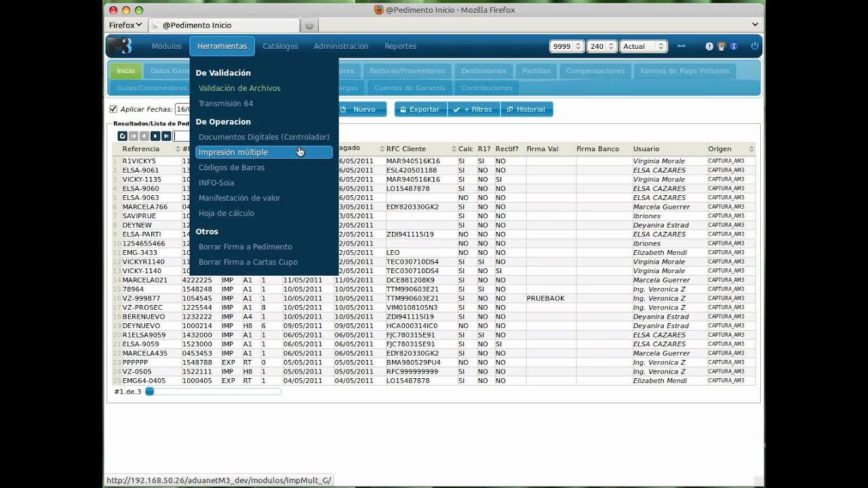This screenshot has height=488, width=868.
Task: Choose Impresión múltiple from the menu
Action: coord(264,152)
